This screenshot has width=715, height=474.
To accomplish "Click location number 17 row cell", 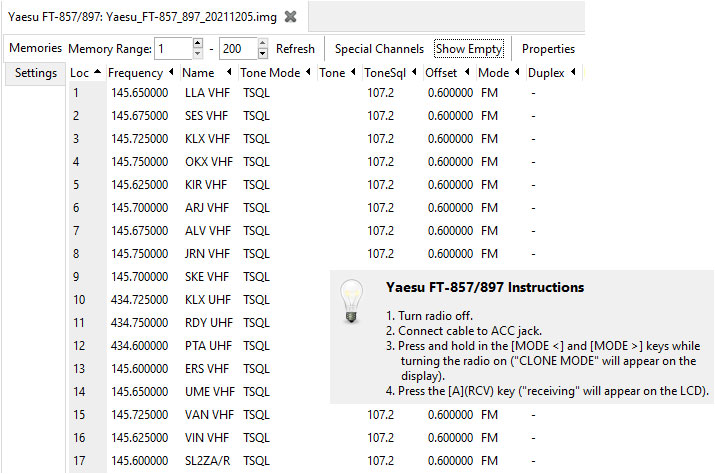I will coord(79,461).
